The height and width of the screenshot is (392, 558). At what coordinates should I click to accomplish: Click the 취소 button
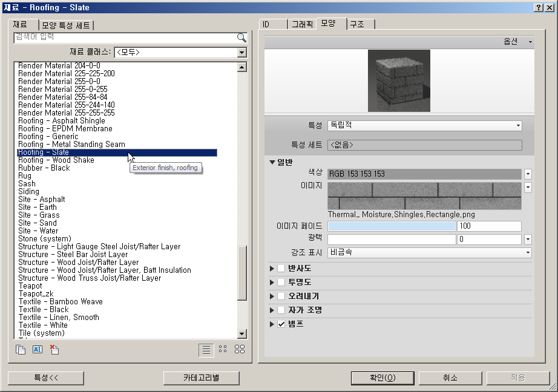pos(450,377)
